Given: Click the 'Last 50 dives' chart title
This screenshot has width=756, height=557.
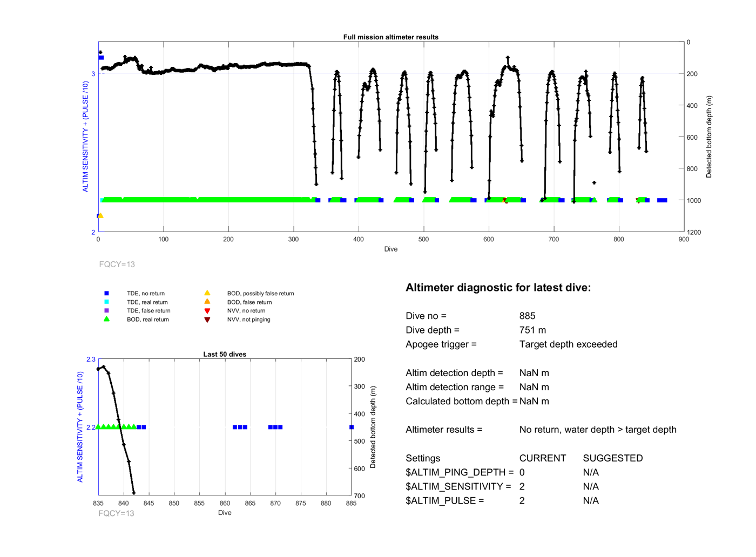Looking at the screenshot, I should point(225,355).
